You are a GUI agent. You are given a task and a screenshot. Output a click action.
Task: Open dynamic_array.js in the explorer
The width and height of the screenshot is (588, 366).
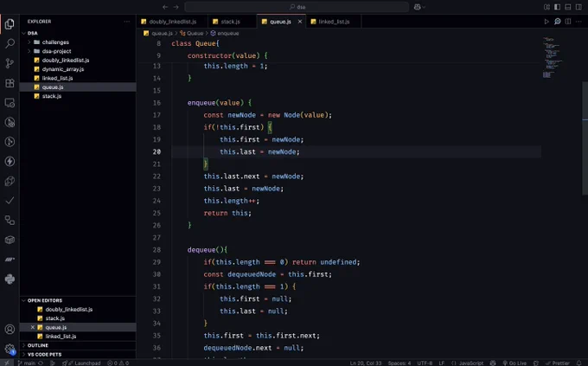tap(63, 69)
